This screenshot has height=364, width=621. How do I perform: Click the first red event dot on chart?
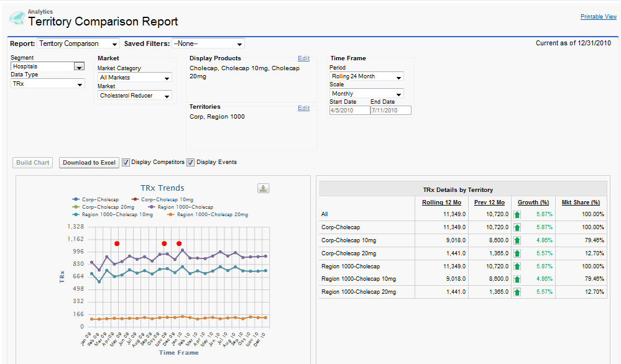117,243
